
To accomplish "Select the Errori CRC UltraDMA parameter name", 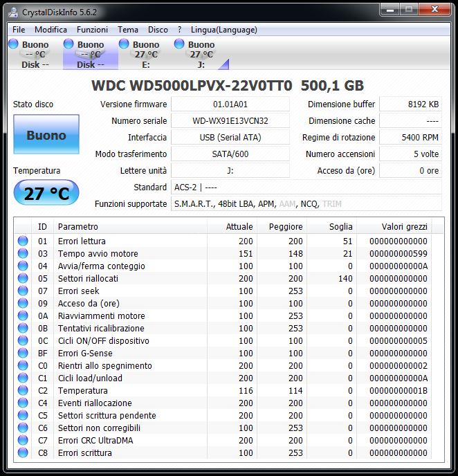I will (95, 440).
